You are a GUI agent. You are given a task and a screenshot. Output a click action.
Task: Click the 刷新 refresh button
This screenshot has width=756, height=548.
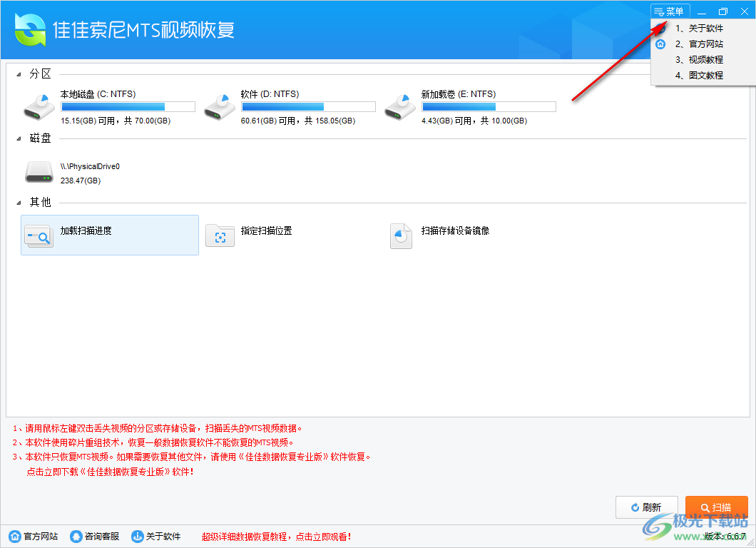647,507
